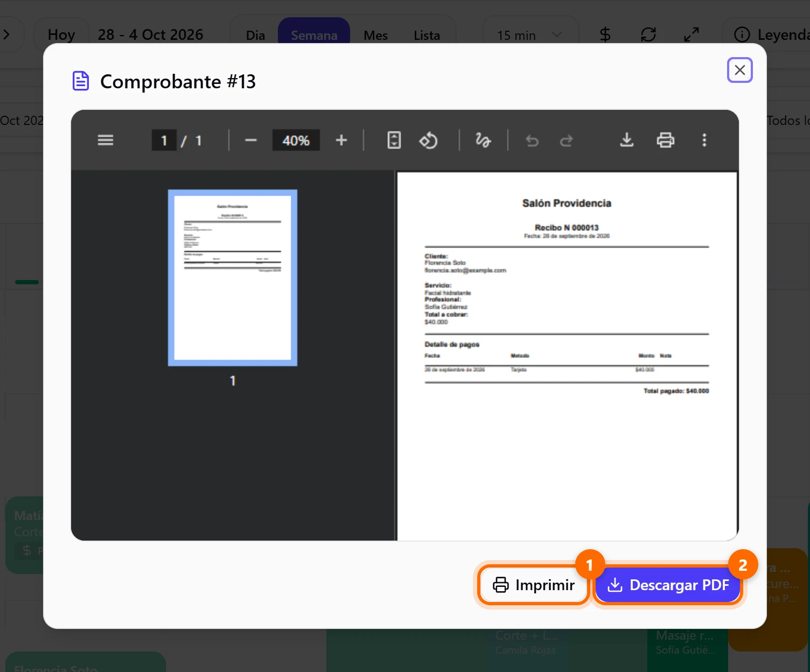Toggle the PDF viewer sidebar menu

[106, 141]
